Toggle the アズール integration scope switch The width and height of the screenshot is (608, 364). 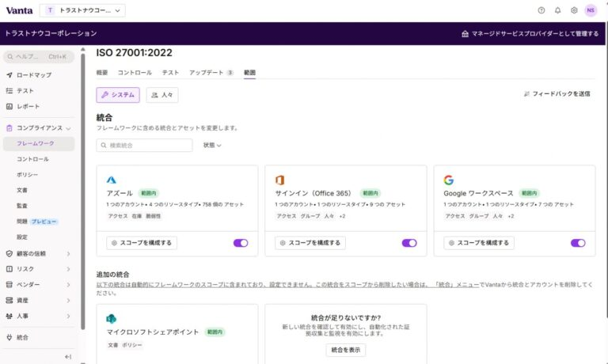(241, 243)
